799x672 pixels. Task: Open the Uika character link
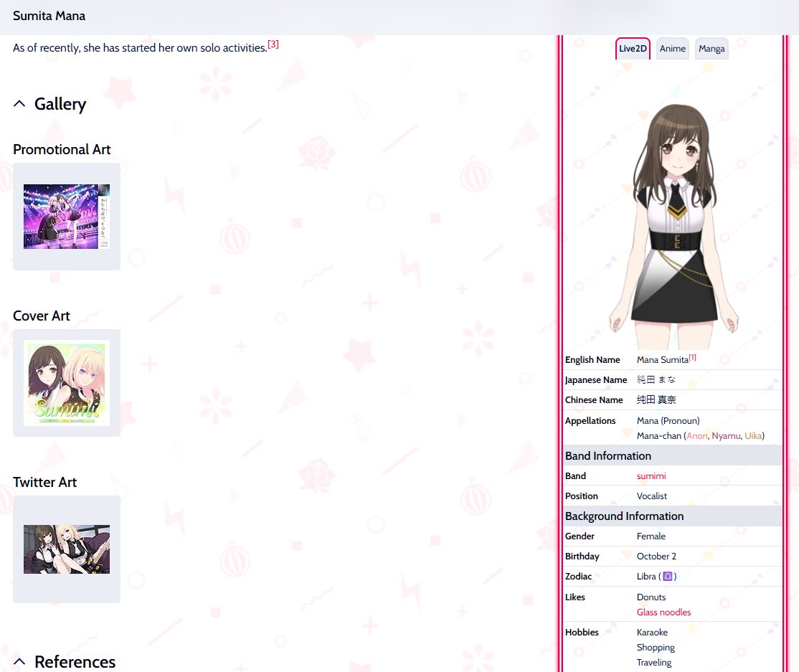pyautogui.click(x=753, y=435)
